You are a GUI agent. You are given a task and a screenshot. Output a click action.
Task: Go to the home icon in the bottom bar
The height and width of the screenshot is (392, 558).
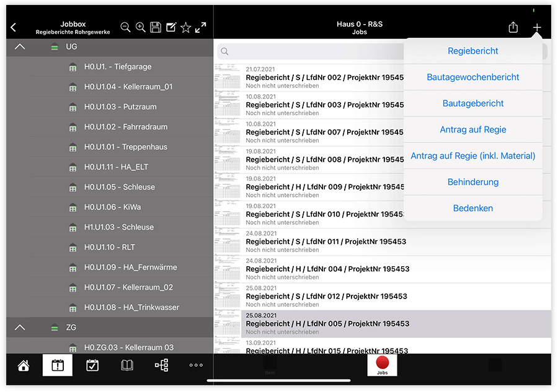24,365
